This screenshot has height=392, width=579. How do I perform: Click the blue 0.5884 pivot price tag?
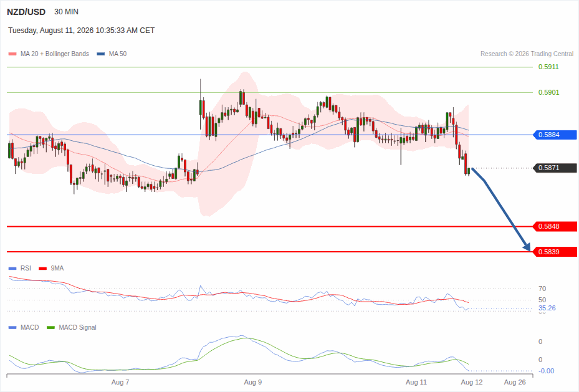[555, 135]
